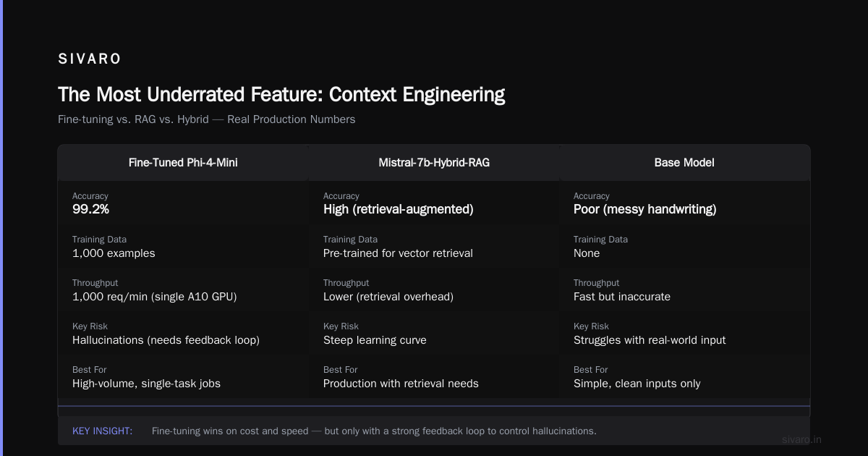Click the 'Accuracy' label in Phi-4-Mini column

[x=90, y=196]
